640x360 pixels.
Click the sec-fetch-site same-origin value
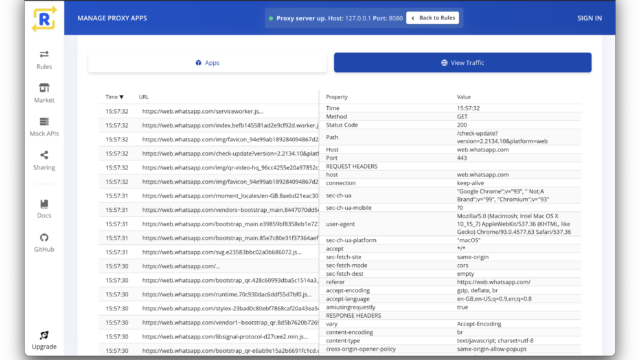[473, 257]
